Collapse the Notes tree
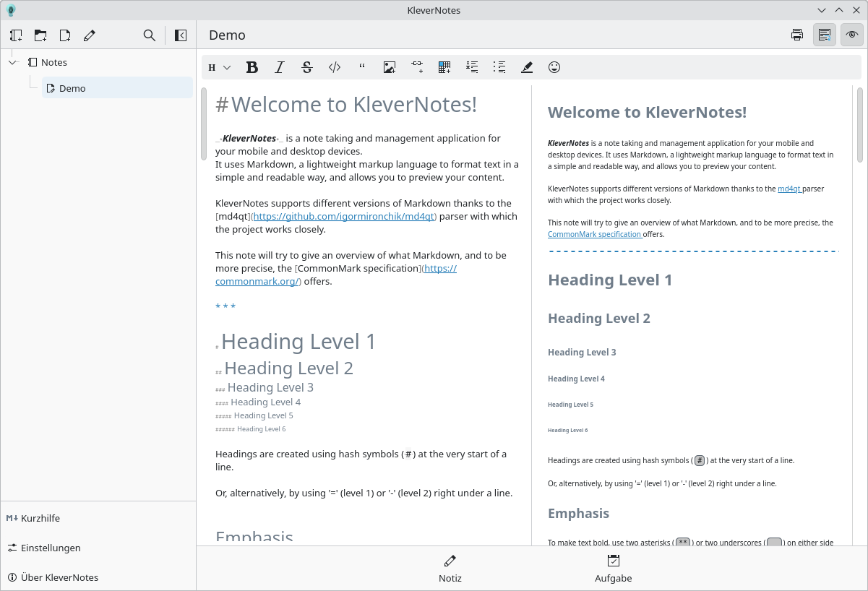Viewport: 868px width, 591px height. click(12, 62)
